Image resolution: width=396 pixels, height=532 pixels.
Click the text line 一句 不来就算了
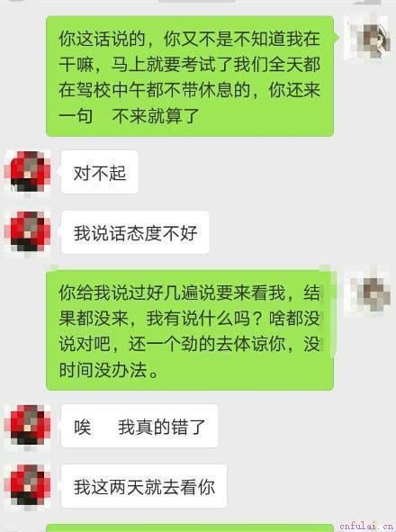tap(129, 116)
